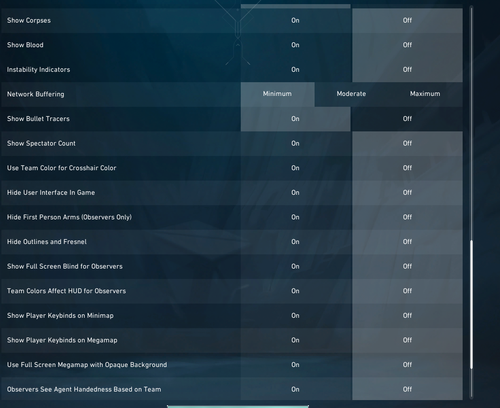The height and width of the screenshot is (408, 500).
Task: Click the Show Spectator Count label
Action: pyautogui.click(x=41, y=144)
